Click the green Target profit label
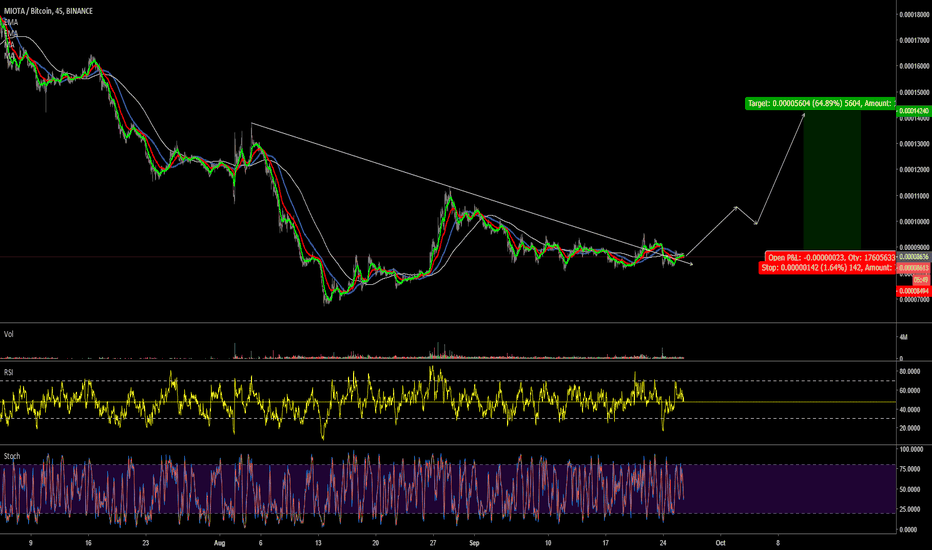This screenshot has height=550, width=932. click(820, 103)
